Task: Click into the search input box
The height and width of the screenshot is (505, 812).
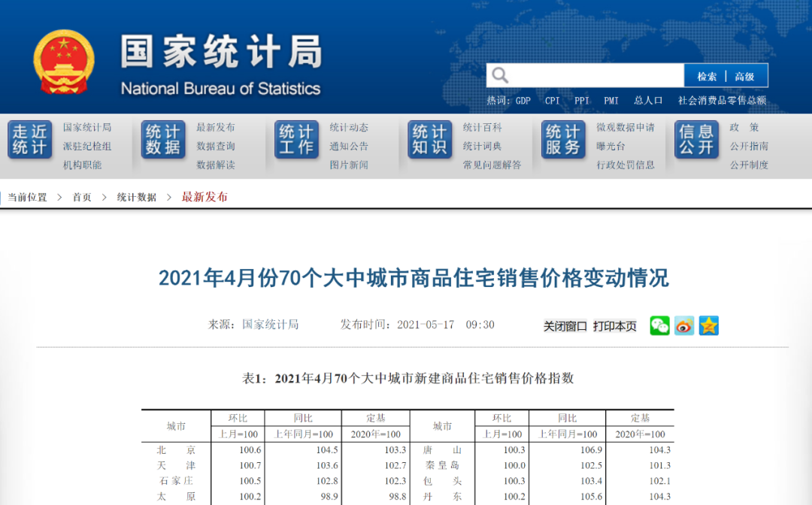Action: pyautogui.click(x=594, y=75)
